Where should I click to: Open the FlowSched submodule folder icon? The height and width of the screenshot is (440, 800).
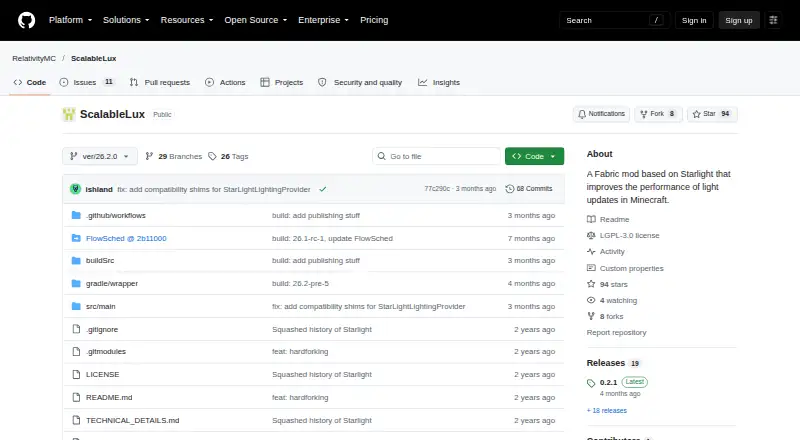[x=76, y=238]
